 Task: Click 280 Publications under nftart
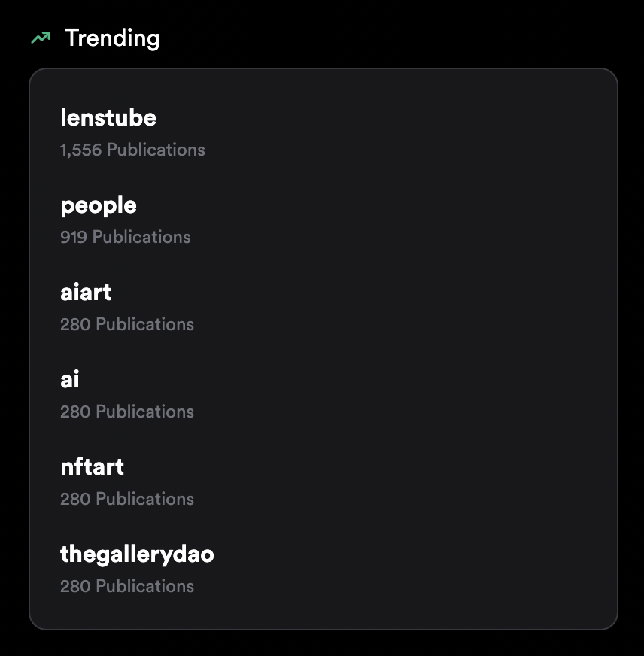coord(127,499)
